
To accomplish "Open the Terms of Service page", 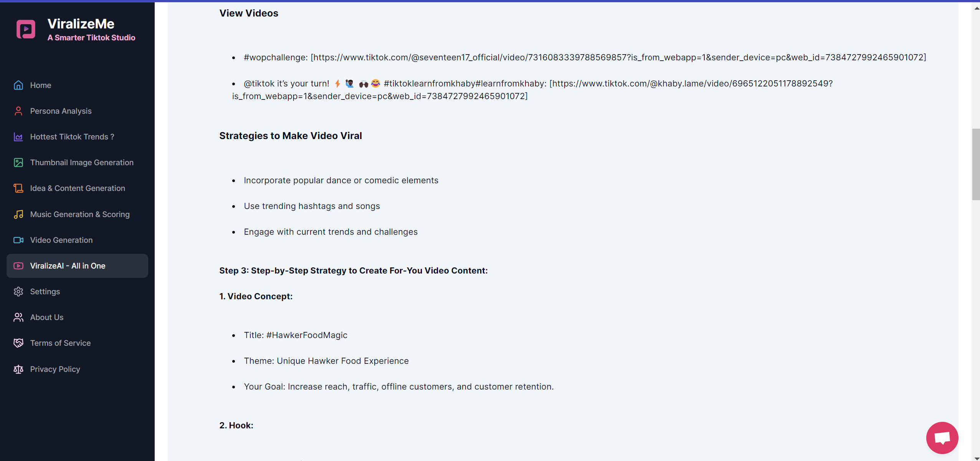I will 60,343.
